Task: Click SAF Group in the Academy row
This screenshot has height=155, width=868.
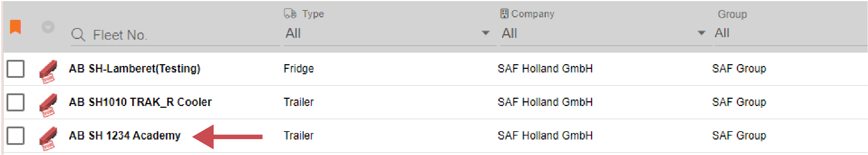Action: click(739, 136)
